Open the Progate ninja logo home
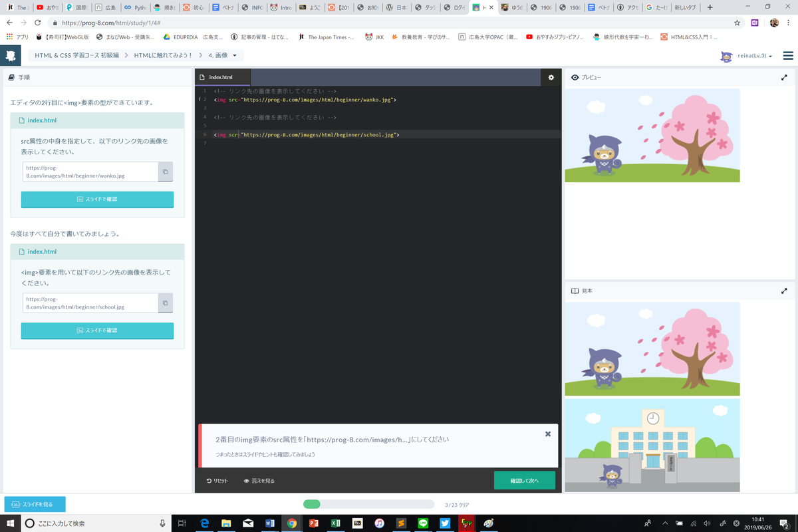Viewport: 798px width, 532px height. coord(11,56)
